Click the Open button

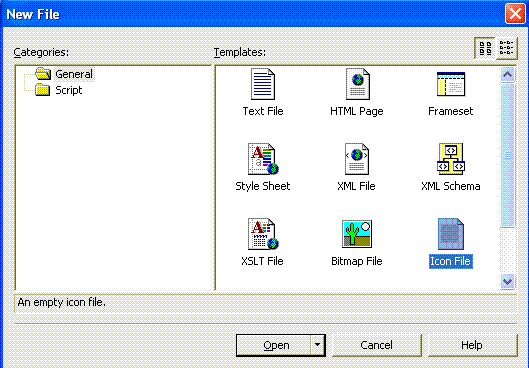274,345
